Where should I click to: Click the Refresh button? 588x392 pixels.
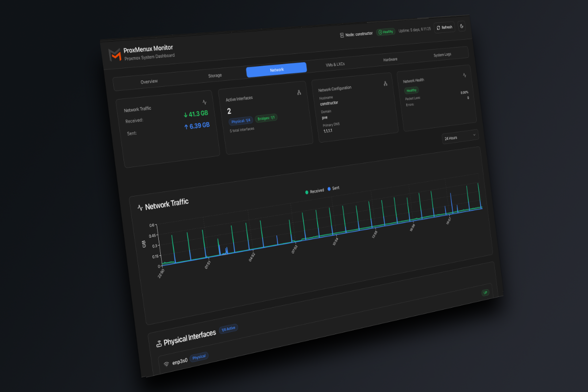pos(444,27)
